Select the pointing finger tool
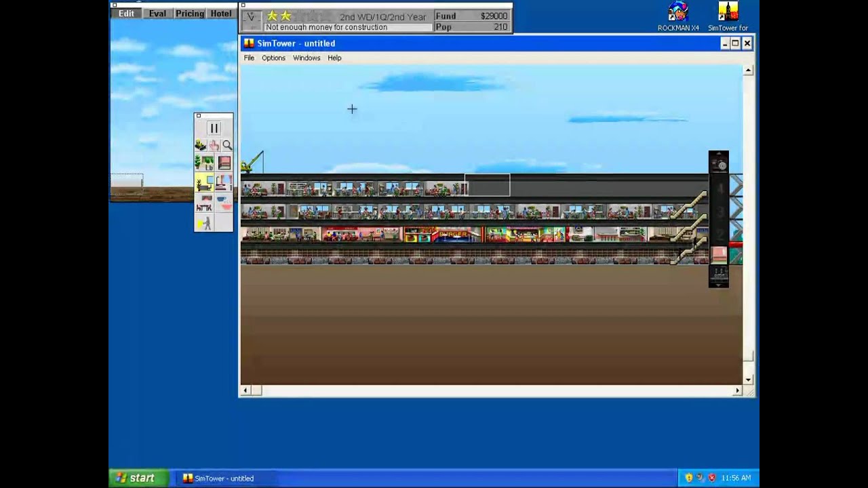Screen dimensions: 868x488 coord(214,145)
